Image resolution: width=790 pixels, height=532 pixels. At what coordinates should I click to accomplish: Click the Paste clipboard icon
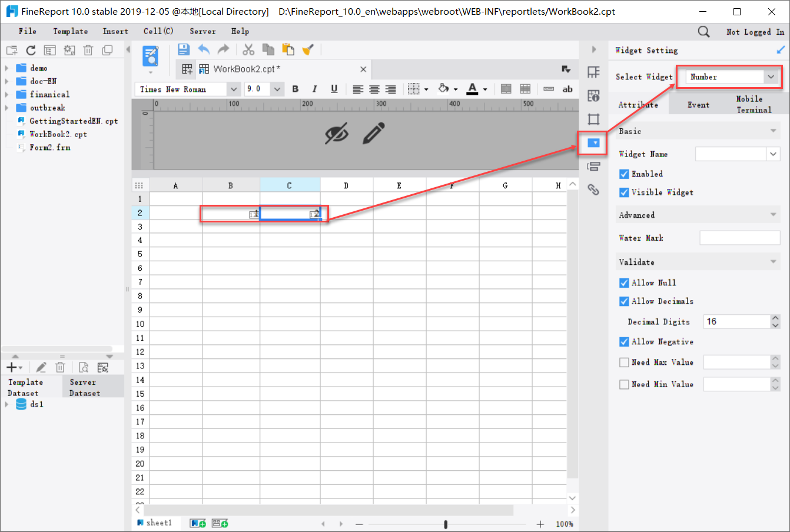pos(288,49)
